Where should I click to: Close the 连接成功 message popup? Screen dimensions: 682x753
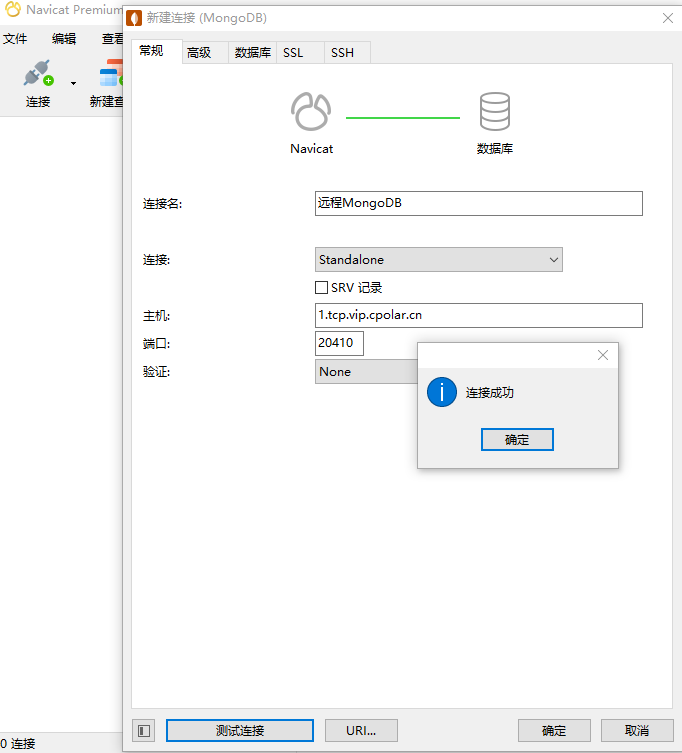[602, 355]
